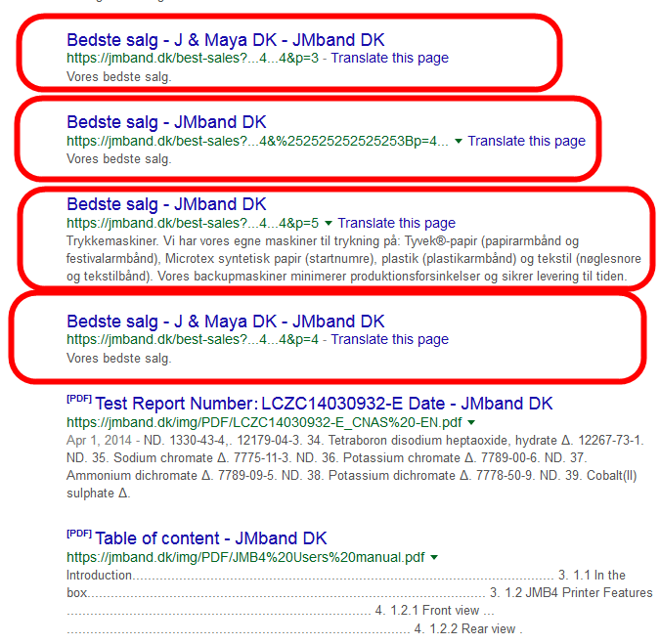
Task: Open the 'Table of content - JMband DK' PDF
Action: tap(210, 538)
